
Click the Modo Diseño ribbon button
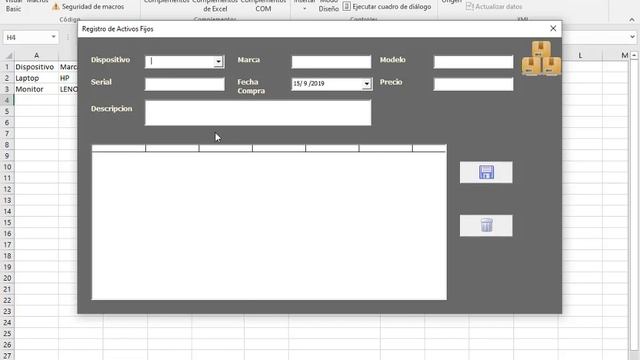(x=329, y=5)
